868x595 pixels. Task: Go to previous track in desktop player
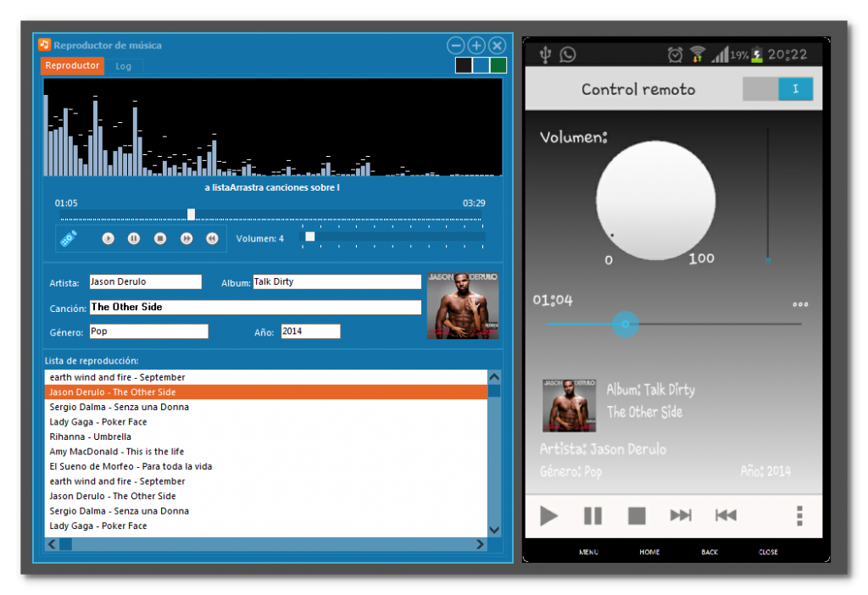tap(212, 238)
